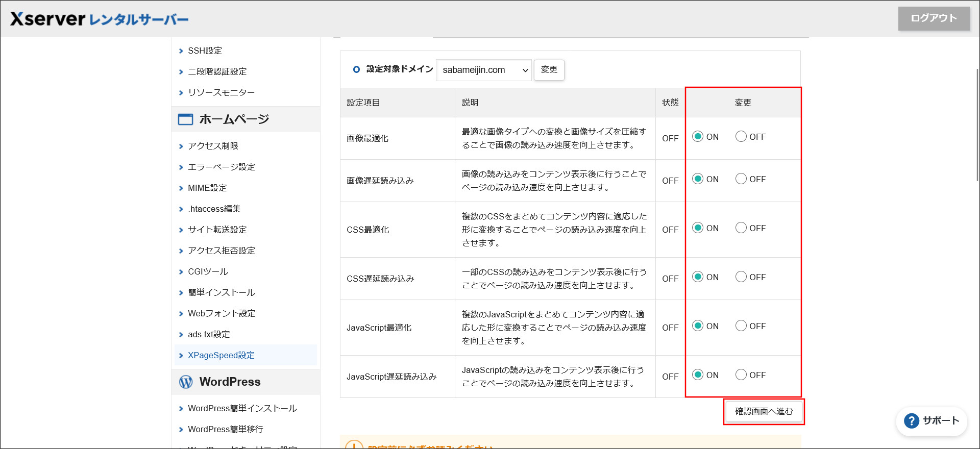Click the 画像最適化 setting name cell
The height and width of the screenshot is (449, 980).
tap(398, 138)
